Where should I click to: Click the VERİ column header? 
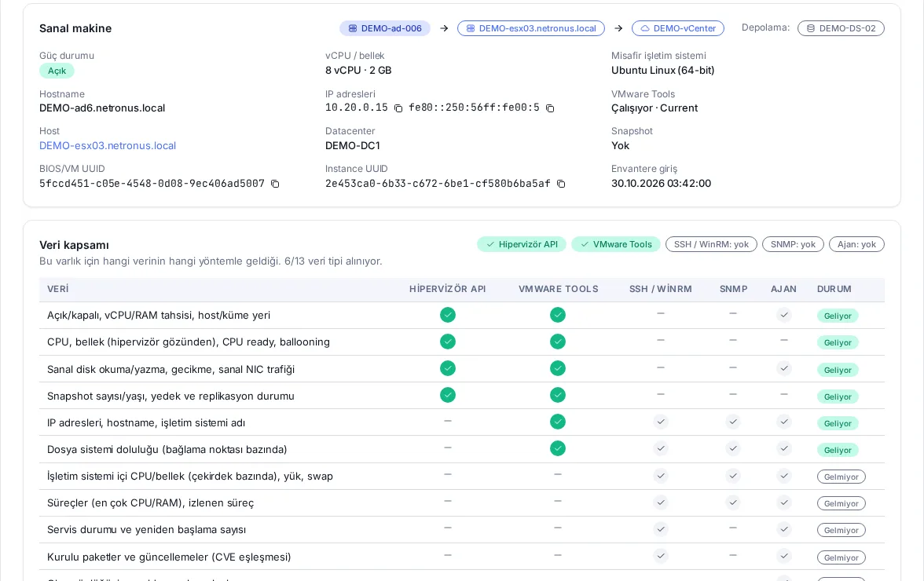58,289
